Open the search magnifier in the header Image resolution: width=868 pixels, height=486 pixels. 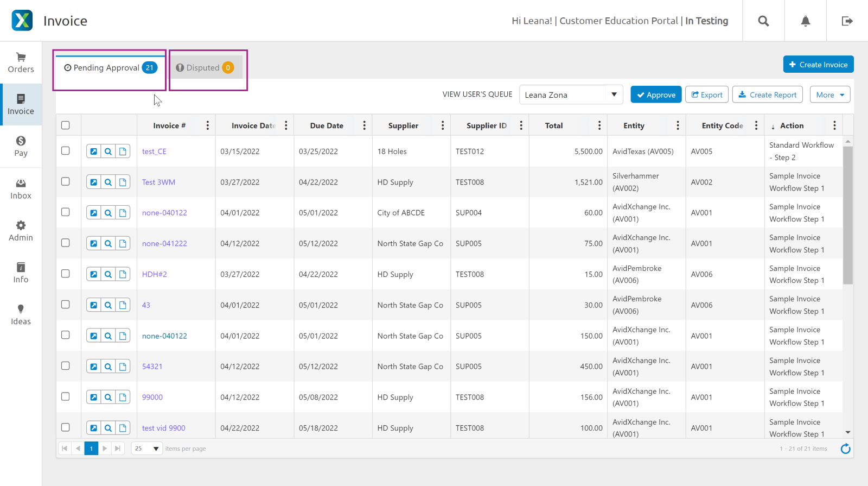763,21
